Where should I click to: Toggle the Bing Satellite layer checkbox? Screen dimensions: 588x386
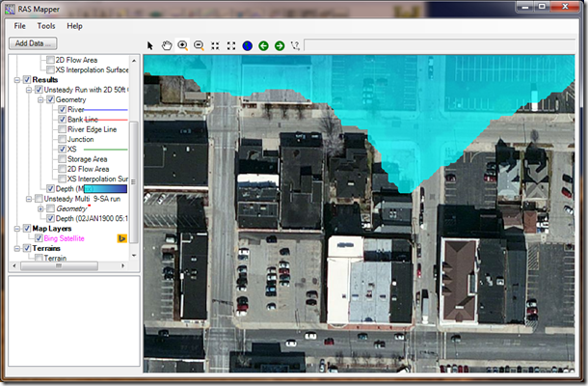pos(39,238)
